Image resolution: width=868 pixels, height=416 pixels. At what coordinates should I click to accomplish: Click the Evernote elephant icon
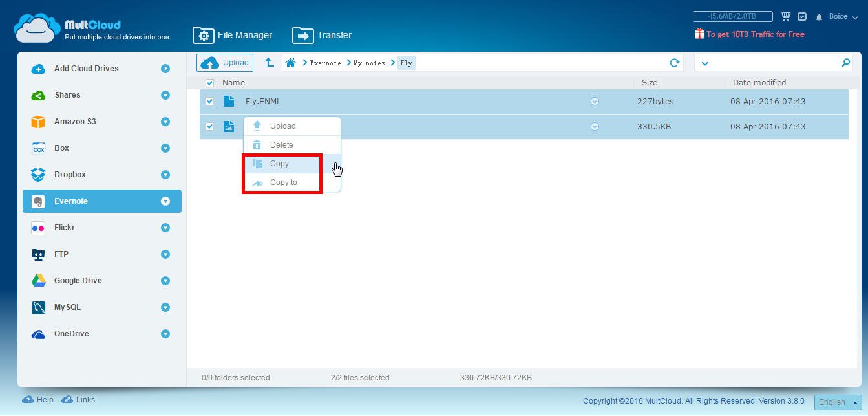point(38,201)
